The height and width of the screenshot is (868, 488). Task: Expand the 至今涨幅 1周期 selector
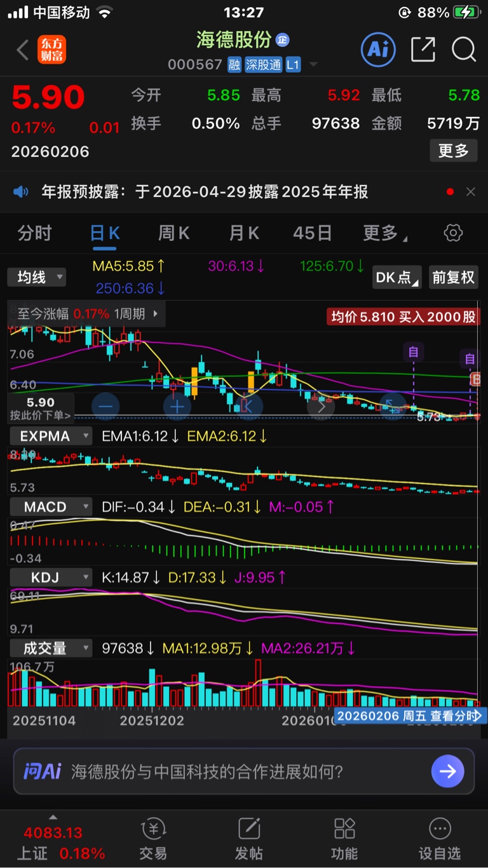pos(87,313)
